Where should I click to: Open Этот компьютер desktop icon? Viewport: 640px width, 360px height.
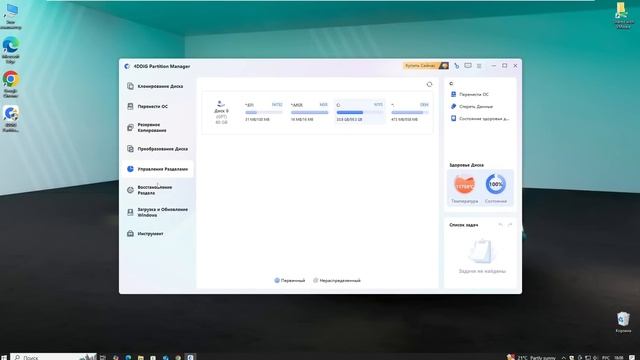(11, 16)
